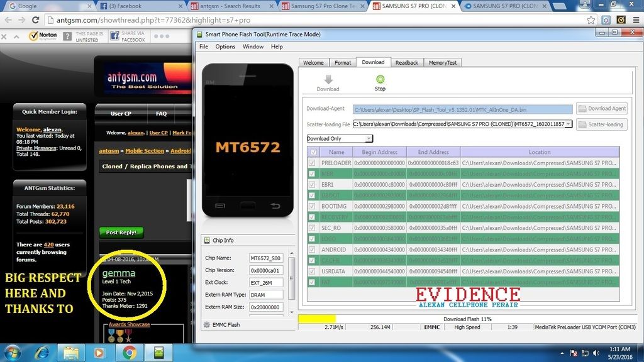Expand the Scatter-loading File dropdown

[x=569, y=124]
